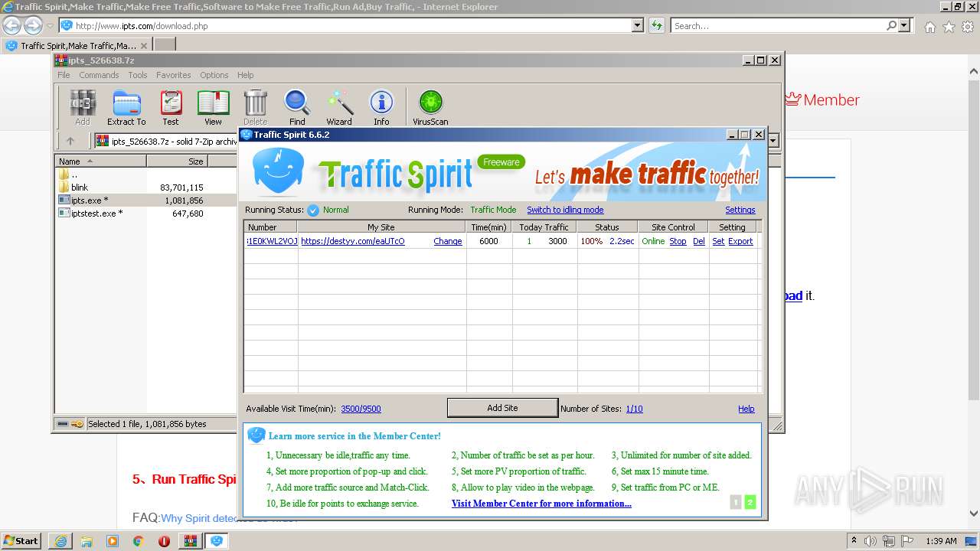
Task: Click the IE address bar URL field
Action: [345, 26]
